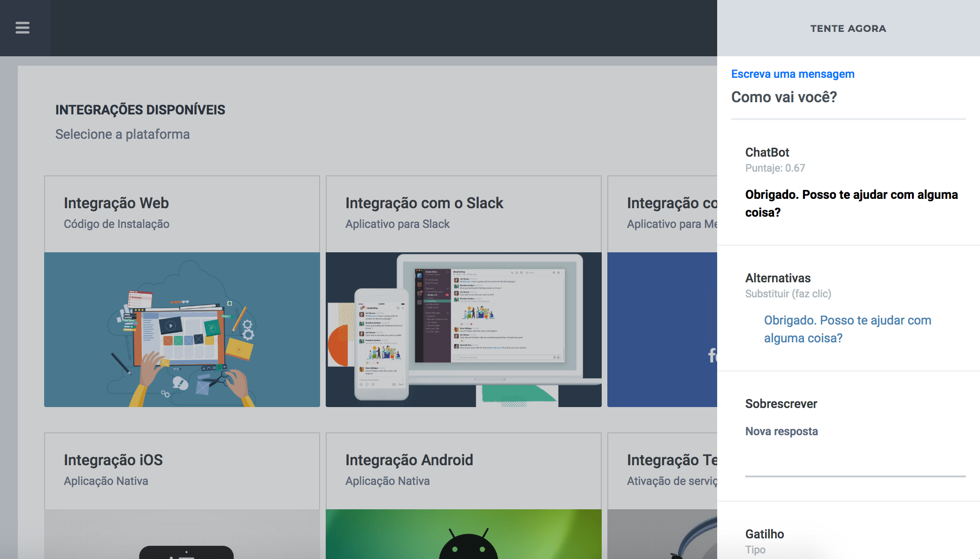
Task: Click 'Aplicação Nativa' under Integração iOS
Action: tap(106, 481)
